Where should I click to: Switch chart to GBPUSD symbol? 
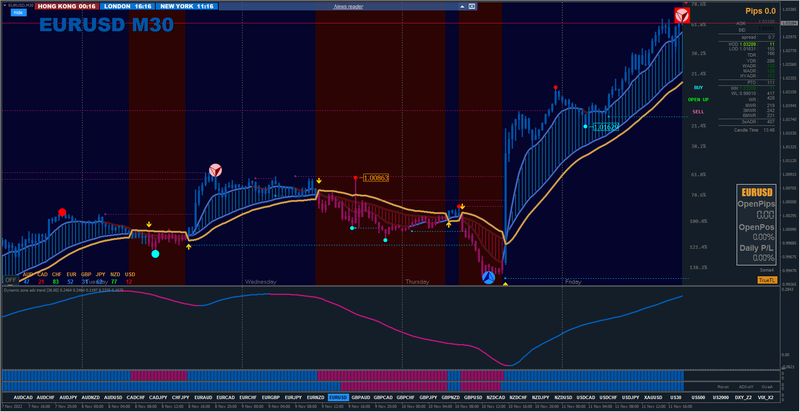(x=473, y=397)
